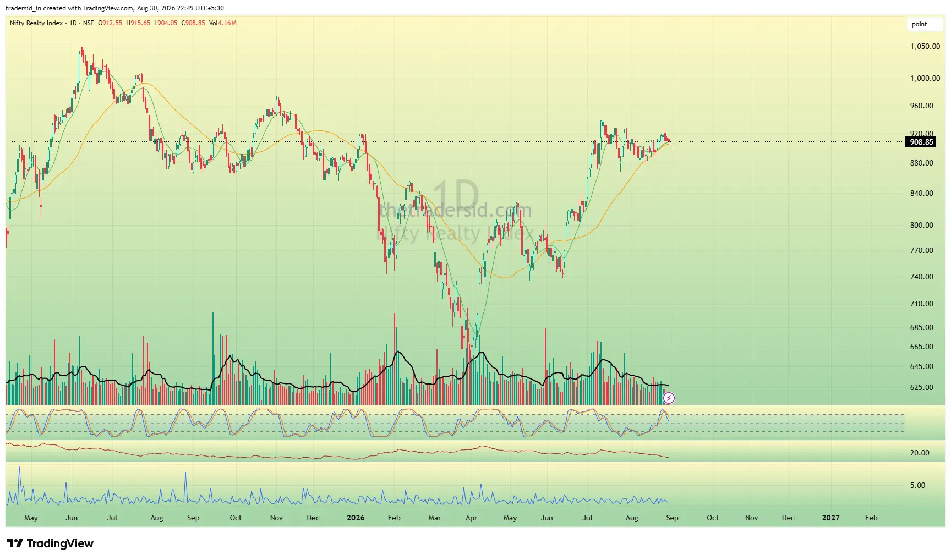
Task: Click the 'Nifty Realty Index' symbol title
Action: [36, 23]
